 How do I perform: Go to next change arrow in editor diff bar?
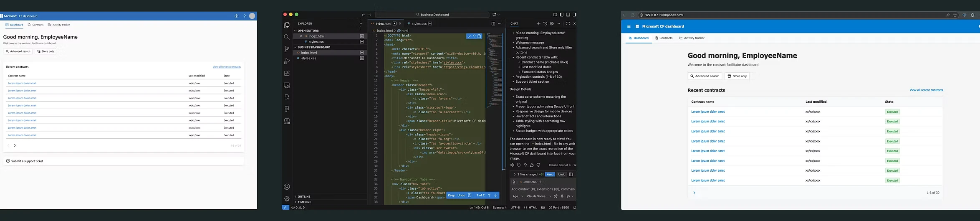coord(496,195)
